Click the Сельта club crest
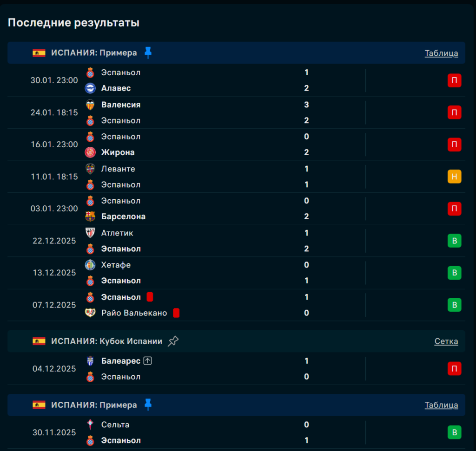Screen dimensions: 476x451 tap(90, 425)
